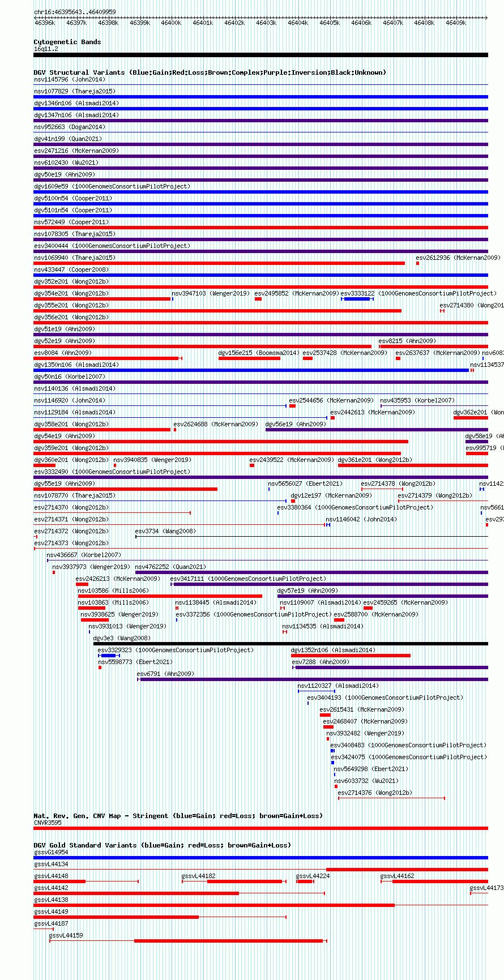This screenshot has width=504, height=980.
Task: Open dgv1609e59 (1000GenomesConsortiumPilotProject) variant
Action: (112, 186)
